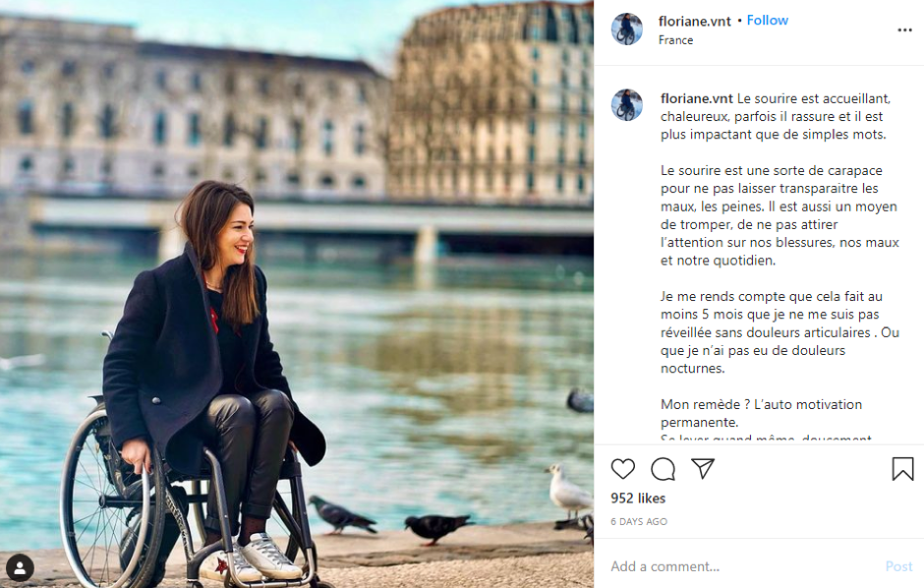Open the three-dot more options menu
The image size is (924, 588).
[x=904, y=30]
